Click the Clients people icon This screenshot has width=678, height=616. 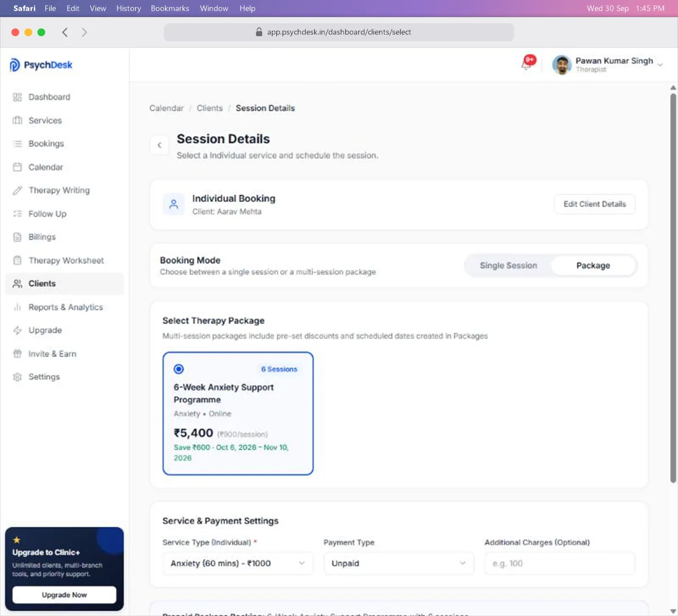tap(17, 284)
